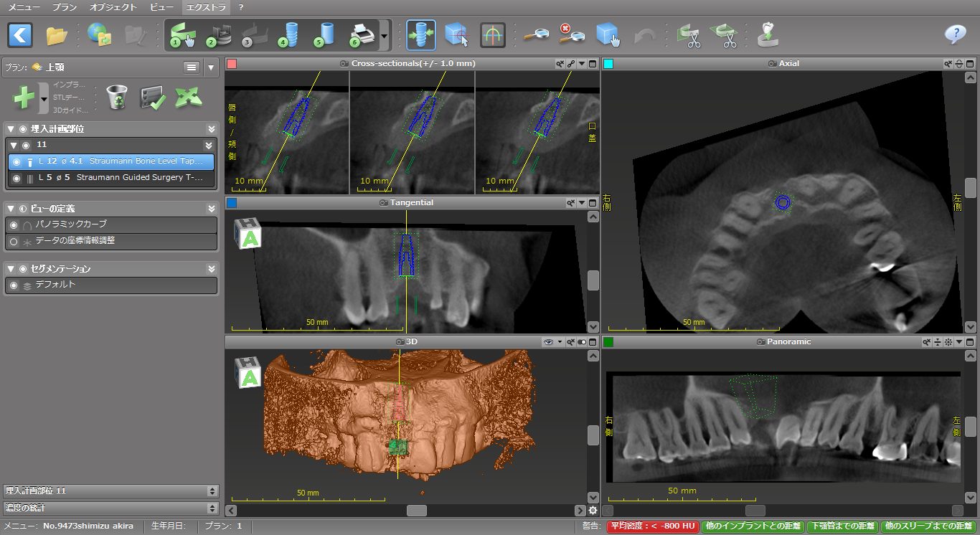Open help with the question mark bubble
Viewport: 980px width, 535px height.
[955, 34]
